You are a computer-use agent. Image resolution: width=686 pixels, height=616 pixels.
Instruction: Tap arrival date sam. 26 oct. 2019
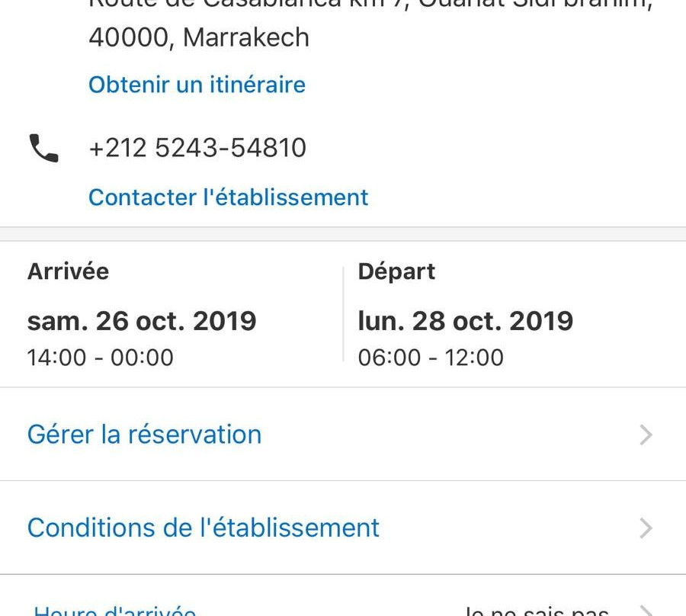pos(142,321)
